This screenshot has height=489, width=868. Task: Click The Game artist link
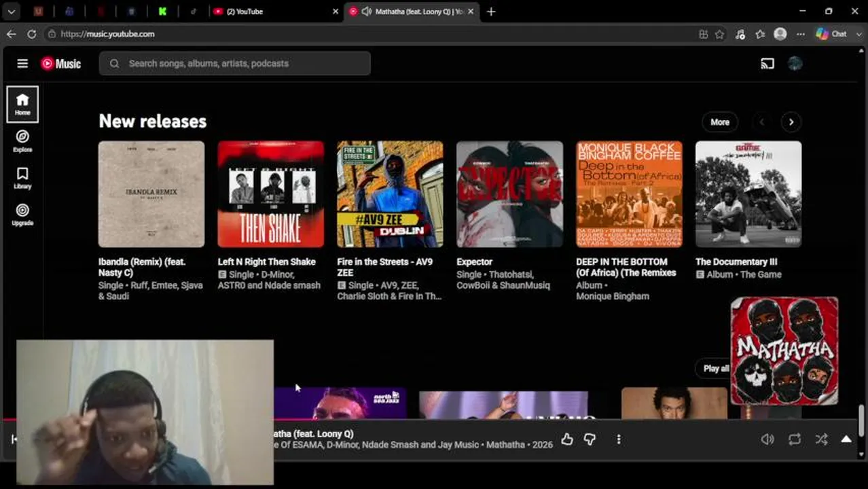tap(761, 274)
